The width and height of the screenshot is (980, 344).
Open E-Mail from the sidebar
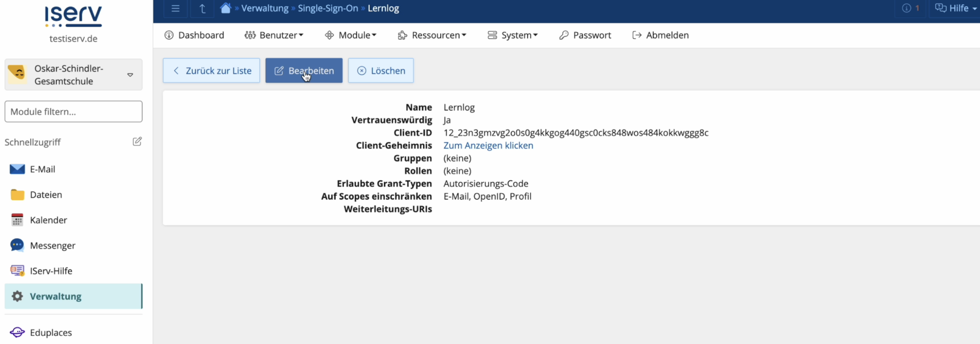tap(42, 169)
